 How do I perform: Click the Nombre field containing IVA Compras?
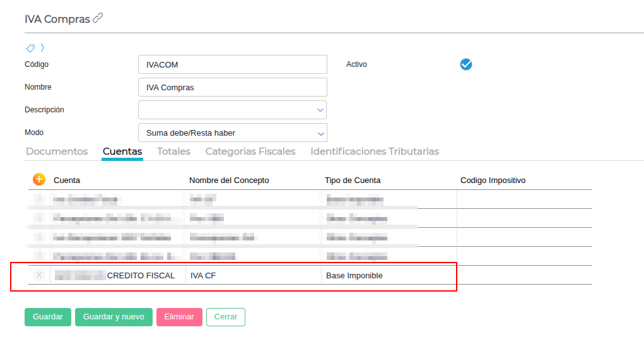click(x=232, y=87)
